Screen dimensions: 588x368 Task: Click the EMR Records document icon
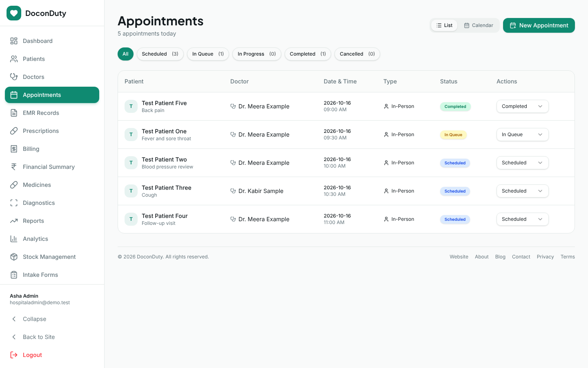[x=14, y=113]
